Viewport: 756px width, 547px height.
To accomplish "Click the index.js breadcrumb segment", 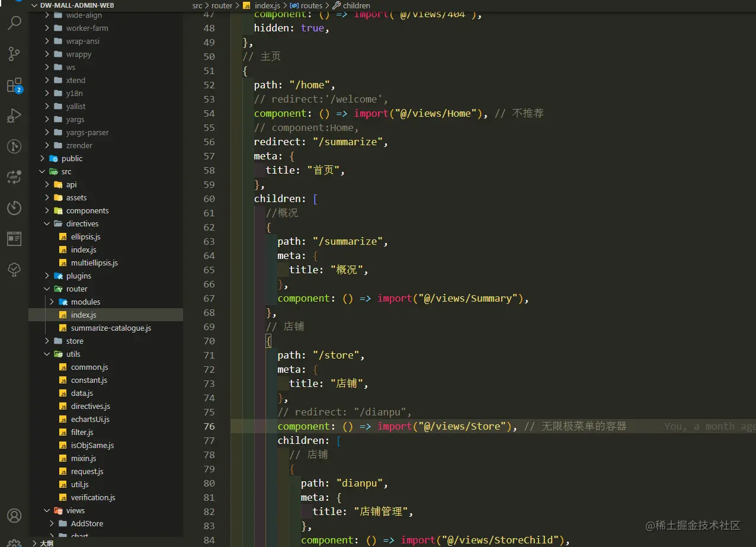I will pos(267,5).
